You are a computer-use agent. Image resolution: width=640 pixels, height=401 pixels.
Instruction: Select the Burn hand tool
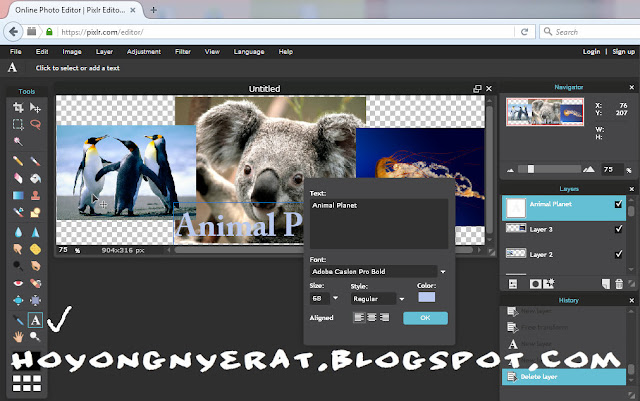tap(35, 266)
